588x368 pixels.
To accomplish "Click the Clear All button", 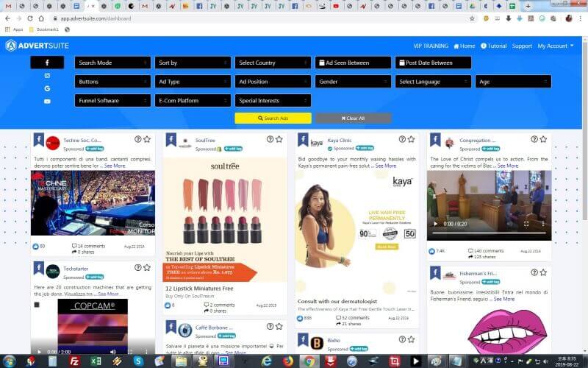I will point(354,118).
